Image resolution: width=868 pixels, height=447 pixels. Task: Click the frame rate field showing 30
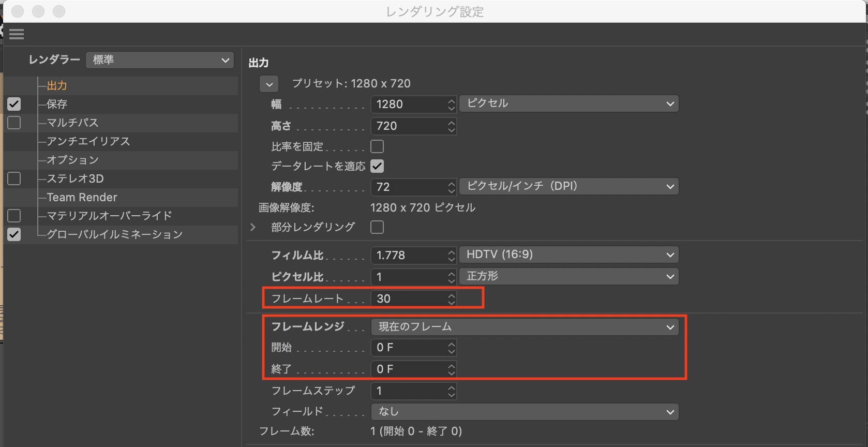(x=409, y=299)
